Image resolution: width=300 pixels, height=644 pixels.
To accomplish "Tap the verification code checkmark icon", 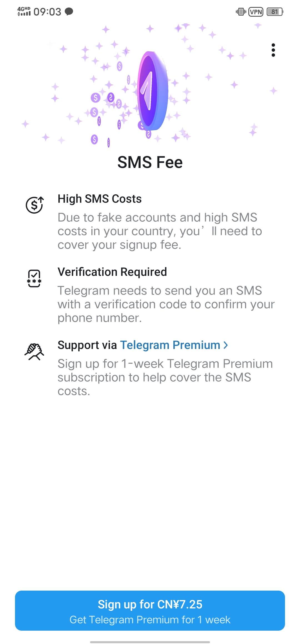I will pyautogui.click(x=34, y=278).
